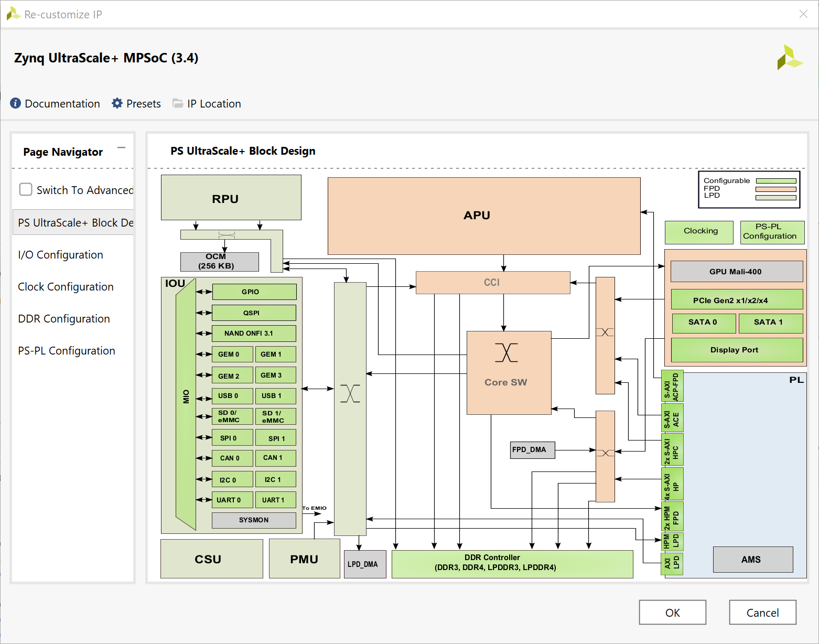Click the CAN 0 block
819x644 pixels.
point(233,458)
